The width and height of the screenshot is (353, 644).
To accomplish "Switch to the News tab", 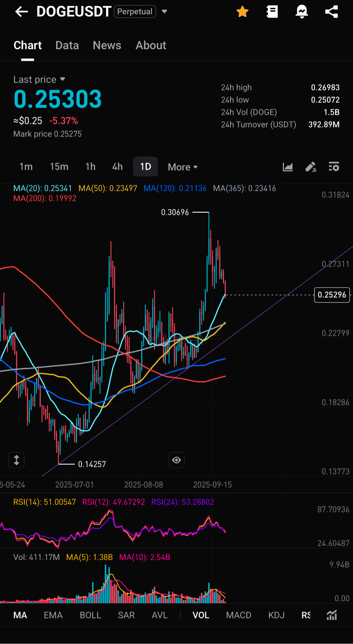I will point(107,45).
